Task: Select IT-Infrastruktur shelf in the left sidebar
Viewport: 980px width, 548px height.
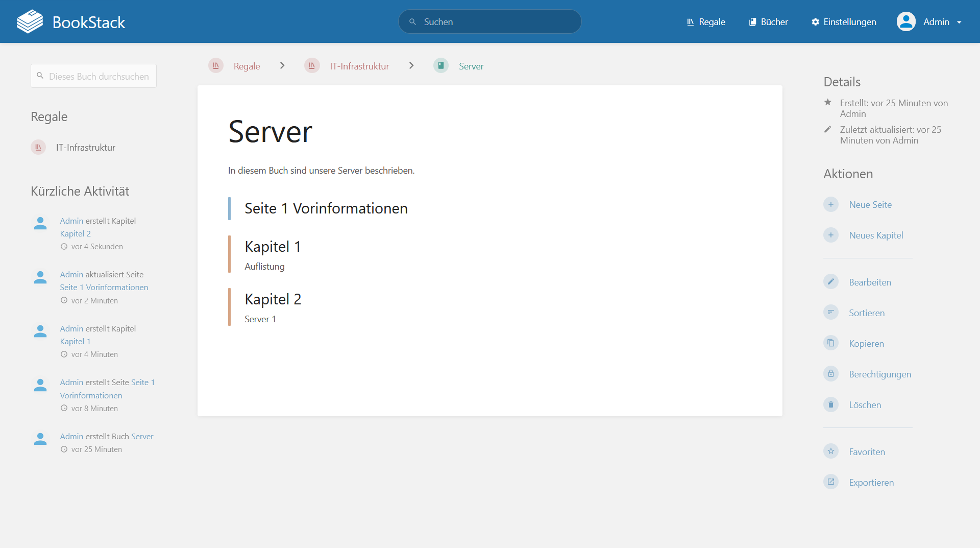Action: pos(85,148)
